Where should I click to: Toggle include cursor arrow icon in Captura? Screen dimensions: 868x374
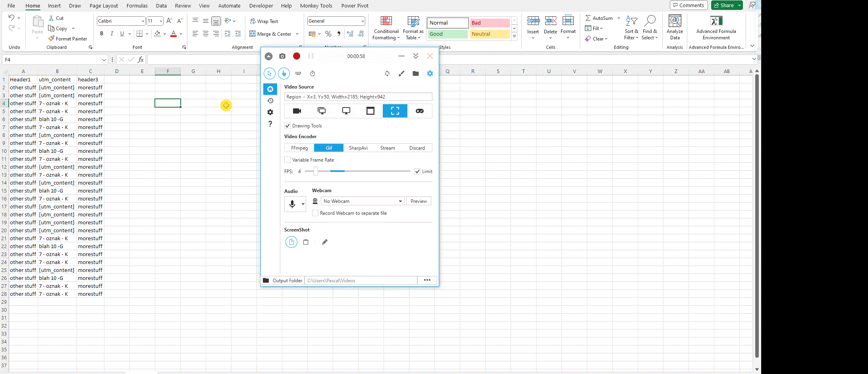[x=270, y=73]
